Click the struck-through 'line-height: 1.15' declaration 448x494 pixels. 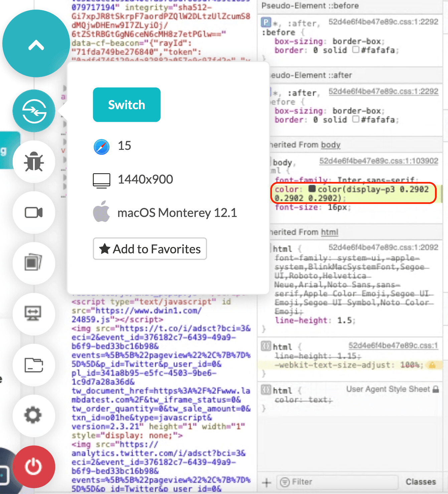pyautogui.click(x=318, y=356)
